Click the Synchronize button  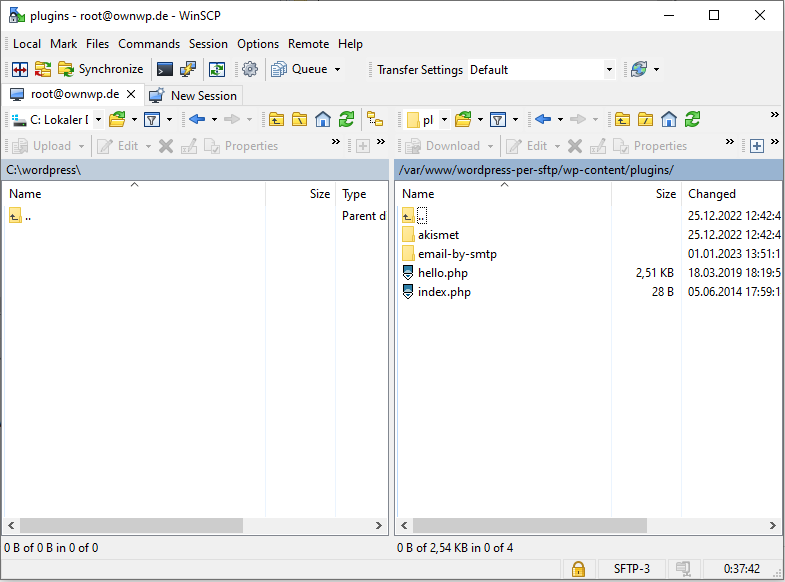[101, 69]
